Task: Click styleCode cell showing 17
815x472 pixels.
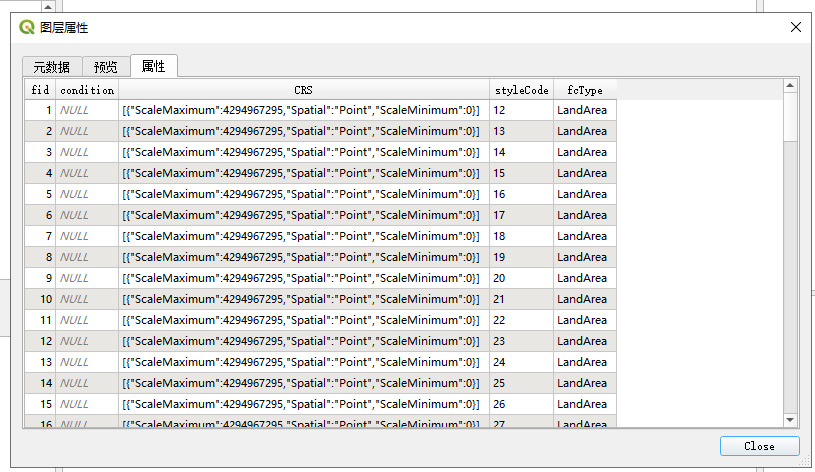Action: click(x=521, y=215)
